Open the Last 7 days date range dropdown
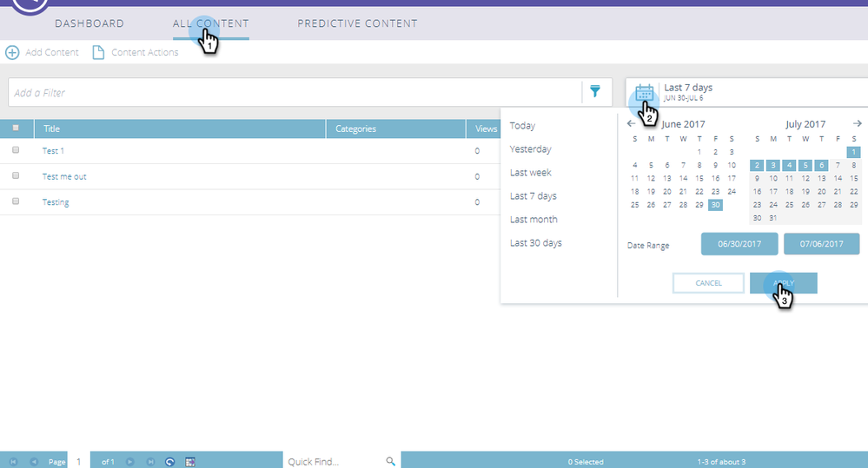This screenshot has width=868, height=468. coord(747,92)
